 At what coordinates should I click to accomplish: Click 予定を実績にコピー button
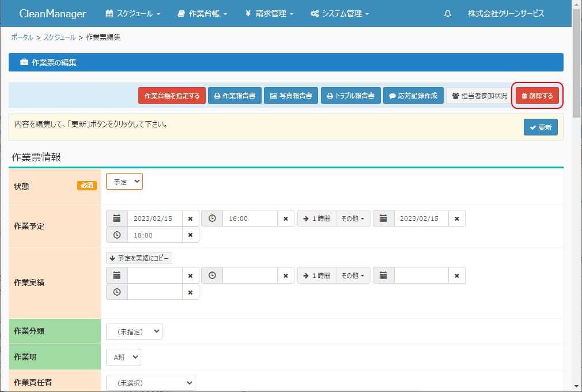(x=139, y=259)
